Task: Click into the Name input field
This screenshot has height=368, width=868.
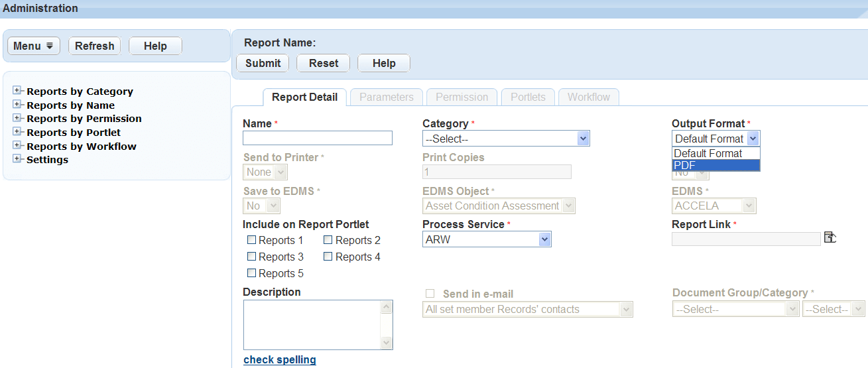Action: point(317,138)
